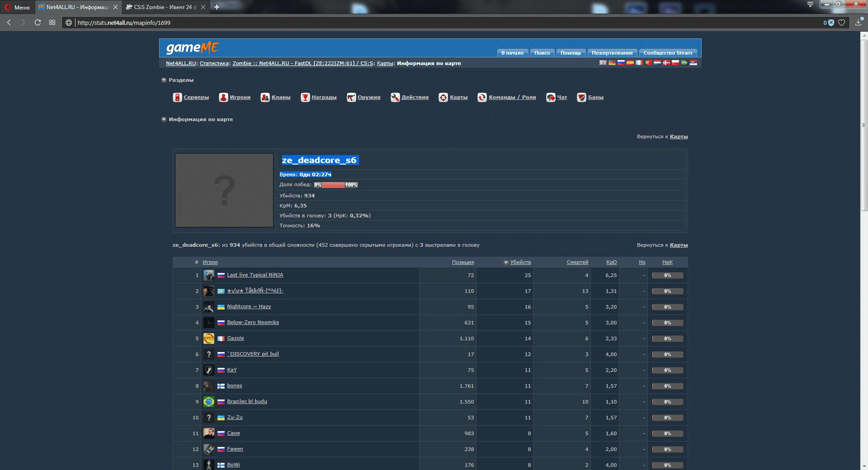868x470 pixels.
Task: Click Карты link in breadcrumb trail
Action: (x=385, y=64)
